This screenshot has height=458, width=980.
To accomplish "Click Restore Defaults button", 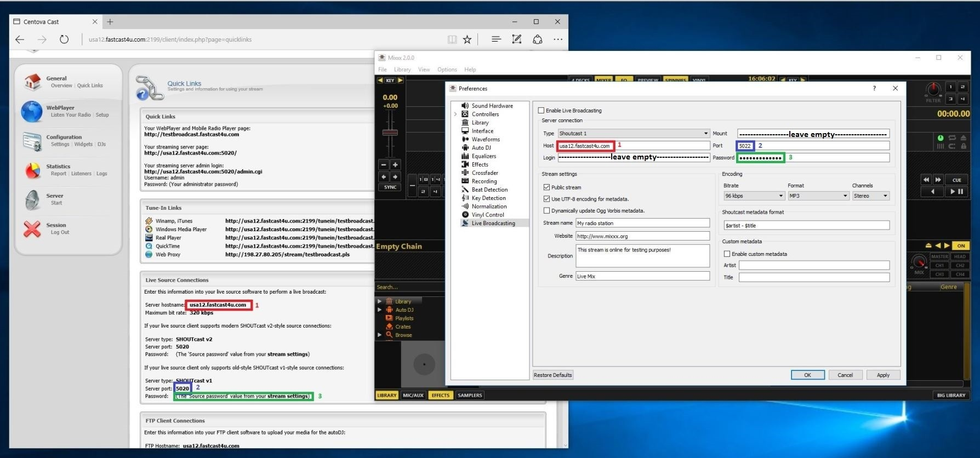I will [552, 375].
